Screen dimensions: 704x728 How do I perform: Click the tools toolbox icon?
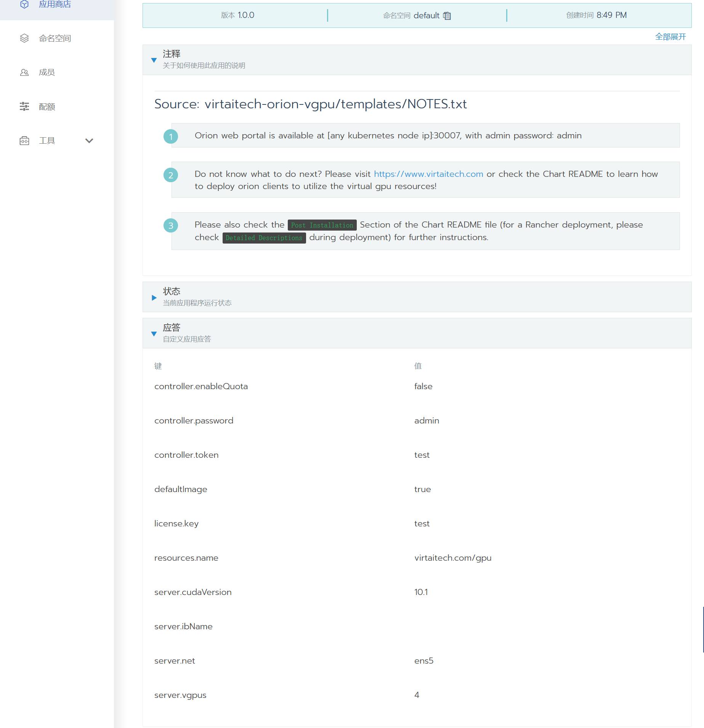24,141
